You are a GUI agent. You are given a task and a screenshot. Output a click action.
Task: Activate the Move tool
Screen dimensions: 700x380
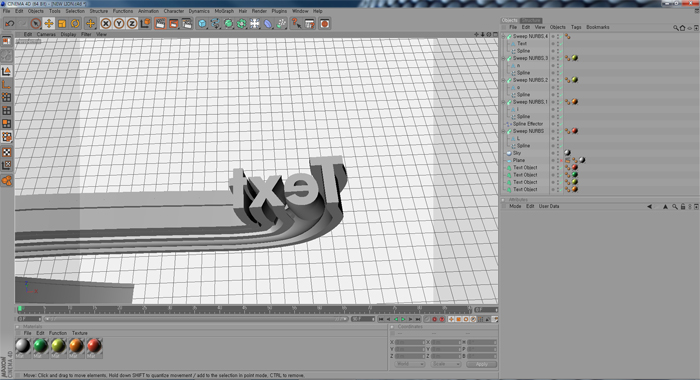pyautogui.click(x=49, y=24)
